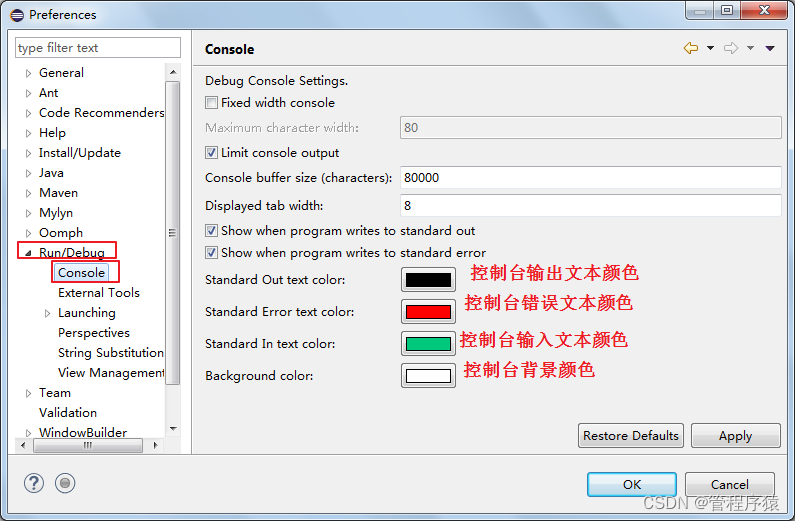The image size is (795, 521).
Task: Click the Displayed tab width field
Action: pos(591,206)
